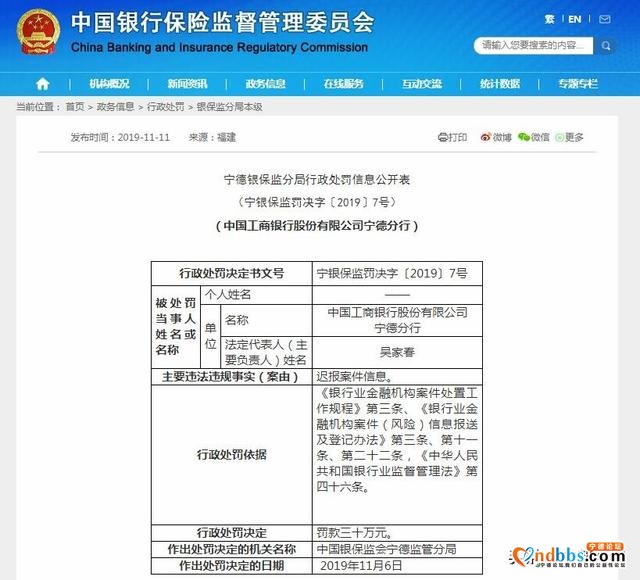This screenshot has width=640, height=580.
Task: Open the 政务信息 menu
Action: (265, 84)
